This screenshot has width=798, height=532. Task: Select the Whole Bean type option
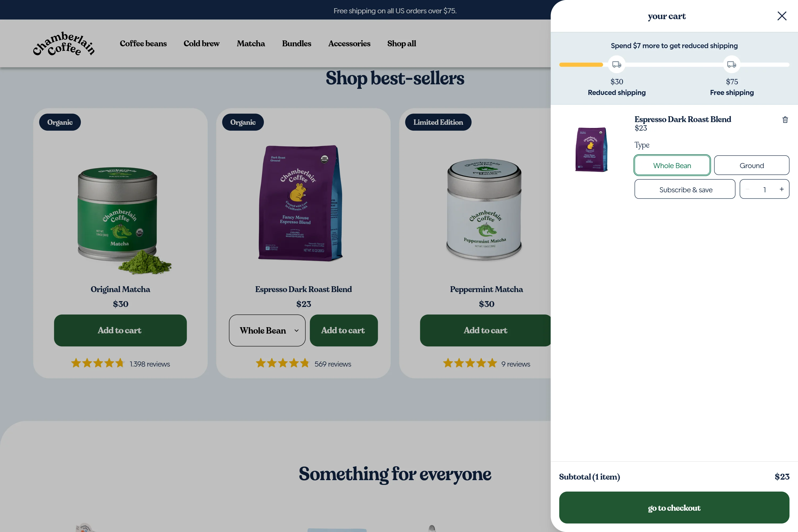pos(672,165)
